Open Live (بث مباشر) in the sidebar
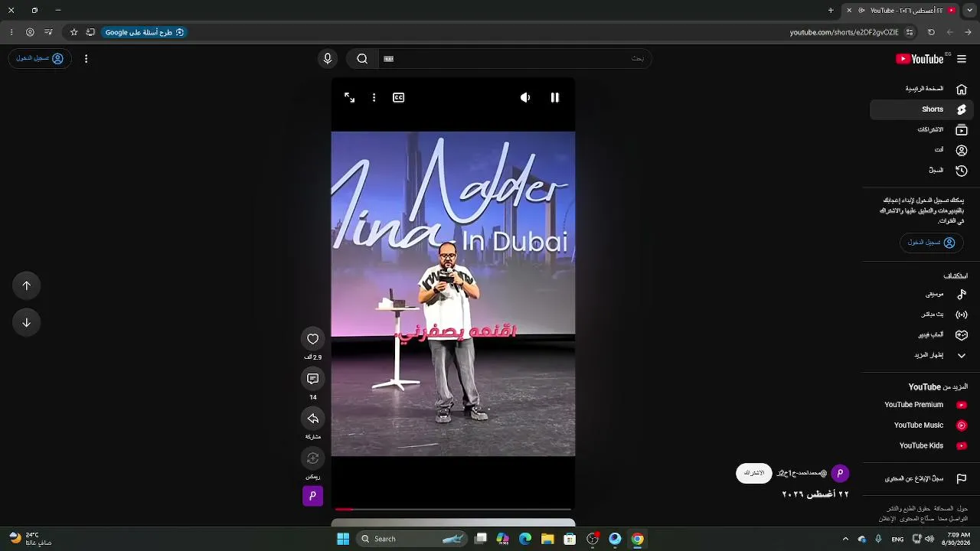This screenshot has width=980, height=551. [x=922, y=315]
